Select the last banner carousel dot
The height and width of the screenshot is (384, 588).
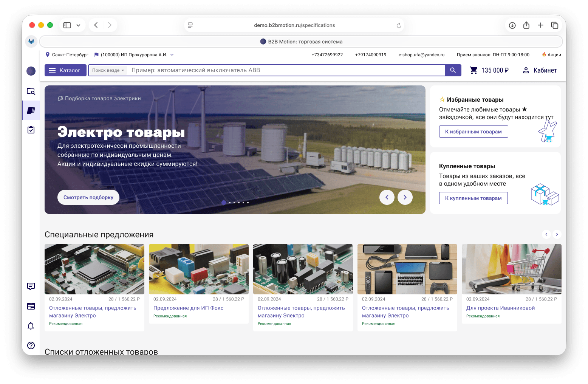[248, 203]
